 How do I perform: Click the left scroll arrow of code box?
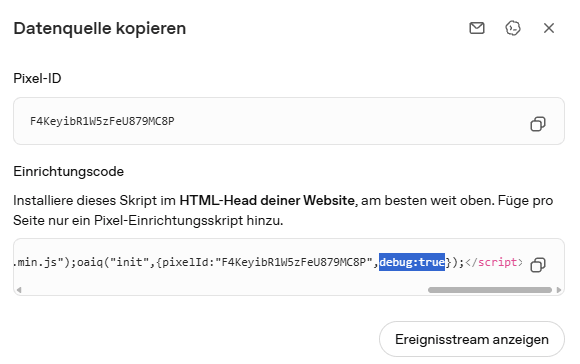pos(19,290)
